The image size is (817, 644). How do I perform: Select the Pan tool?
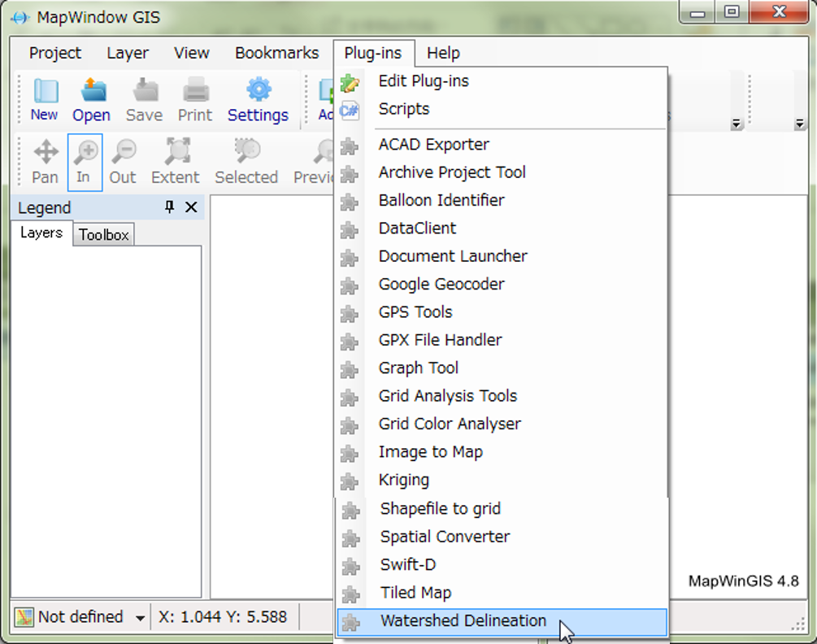46,162
